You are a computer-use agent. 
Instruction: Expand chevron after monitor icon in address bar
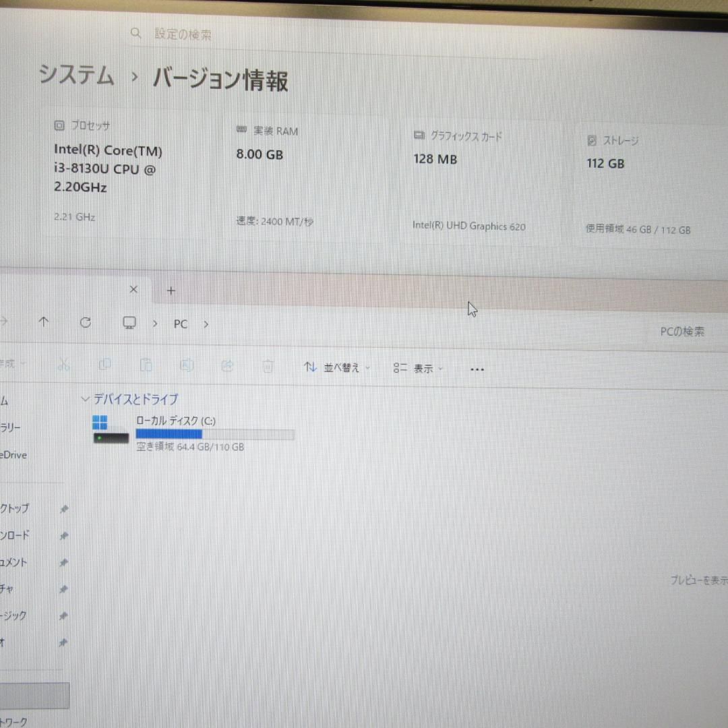point(155,324)
